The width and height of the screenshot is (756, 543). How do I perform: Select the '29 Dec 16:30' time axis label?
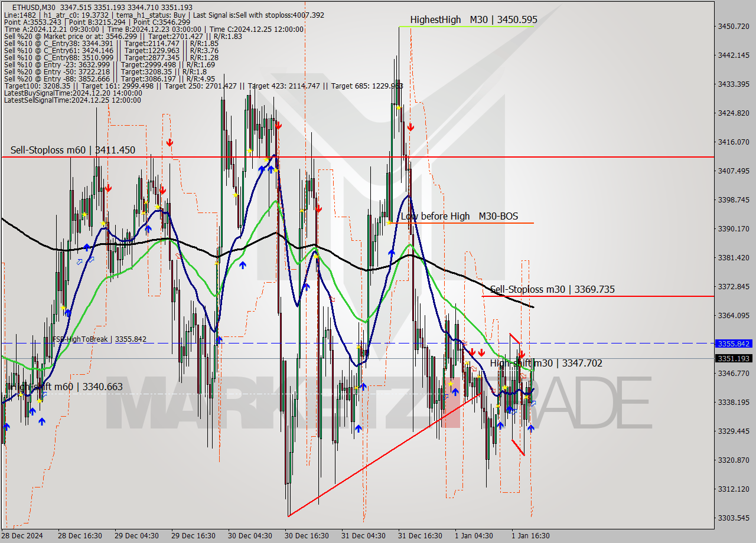(193, 536)
